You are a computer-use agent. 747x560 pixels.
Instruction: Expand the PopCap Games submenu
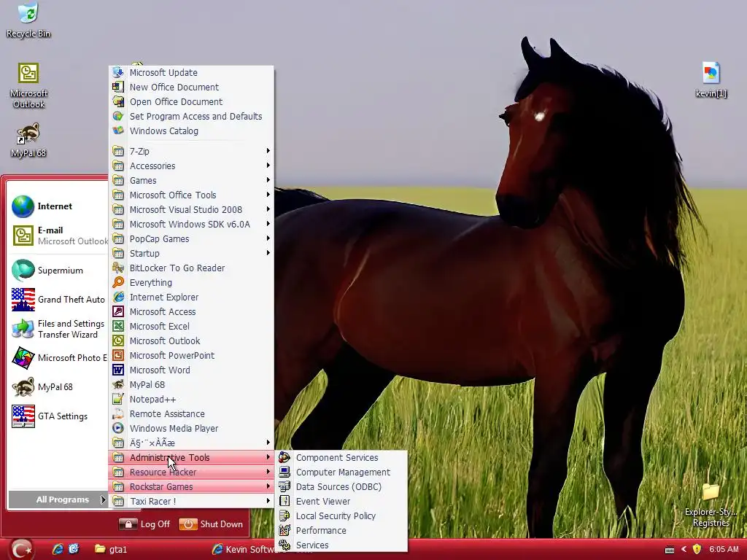tap(192, 239)
